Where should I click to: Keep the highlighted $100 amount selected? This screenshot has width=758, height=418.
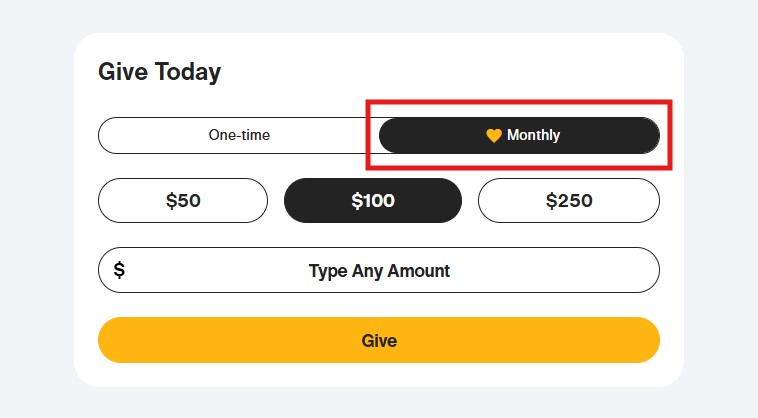point(373,200)
